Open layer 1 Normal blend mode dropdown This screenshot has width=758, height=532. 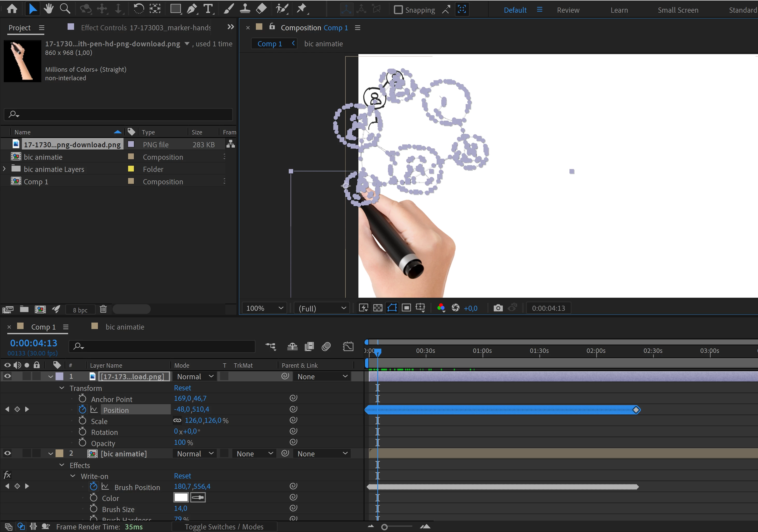[195, 377]
